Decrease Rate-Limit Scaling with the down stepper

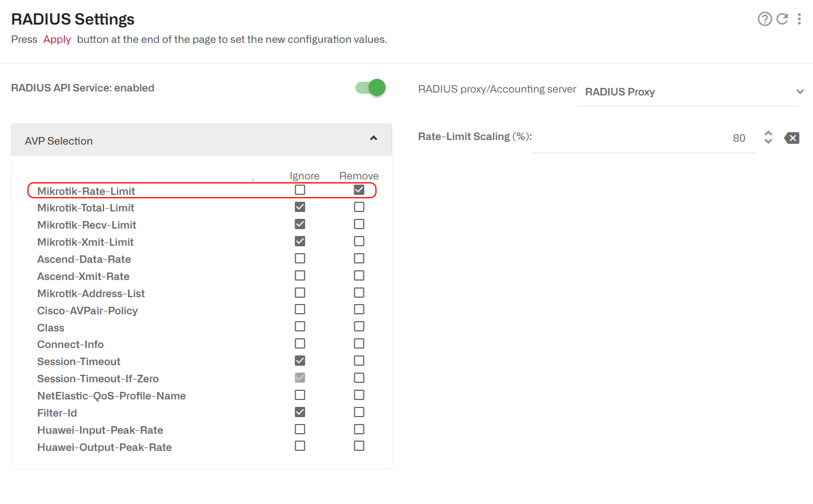click(x=768, y=142)
